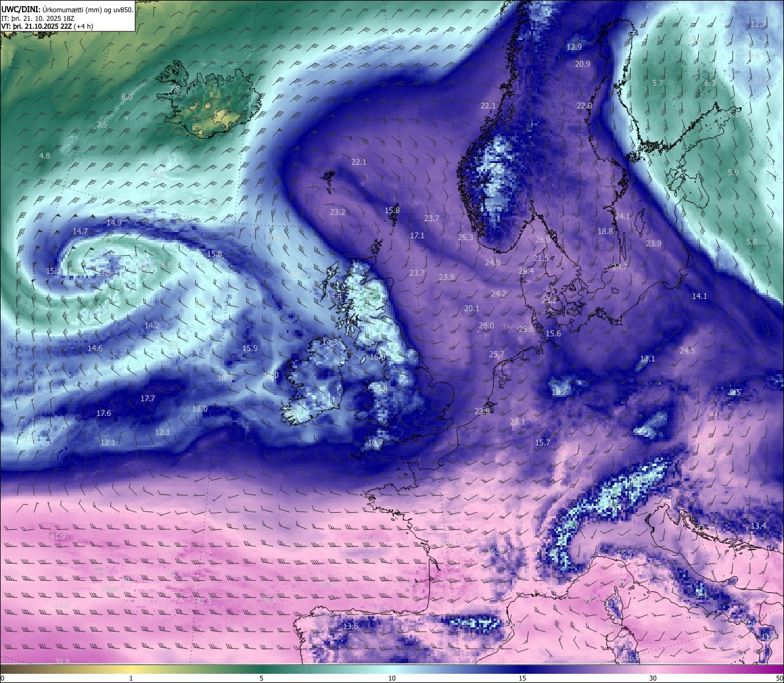This screenshot has height=683, width=784.
Task: Click the 17.7 value label
Action: [148, 399]
